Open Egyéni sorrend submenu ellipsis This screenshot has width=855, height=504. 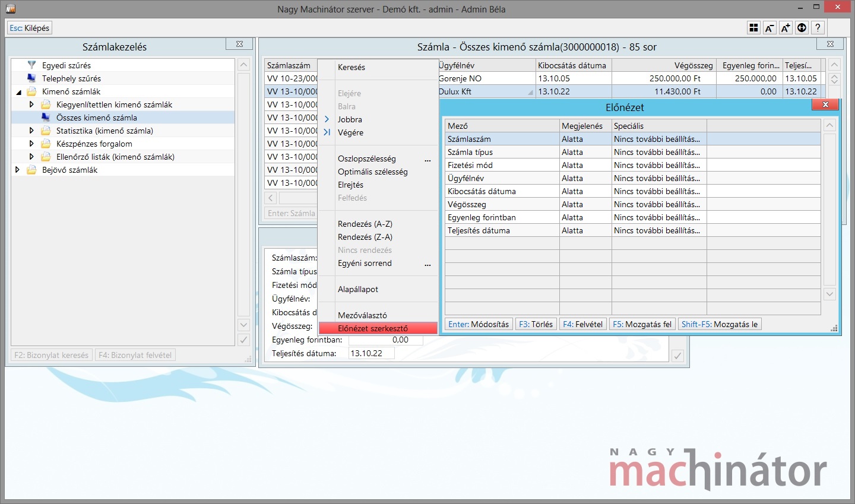pos(427,265)
